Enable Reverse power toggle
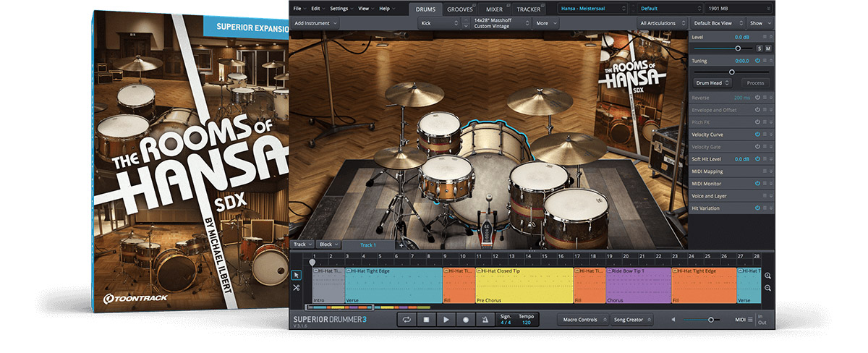Viewport: 868px width, 353px height. (x=757, y=98)
